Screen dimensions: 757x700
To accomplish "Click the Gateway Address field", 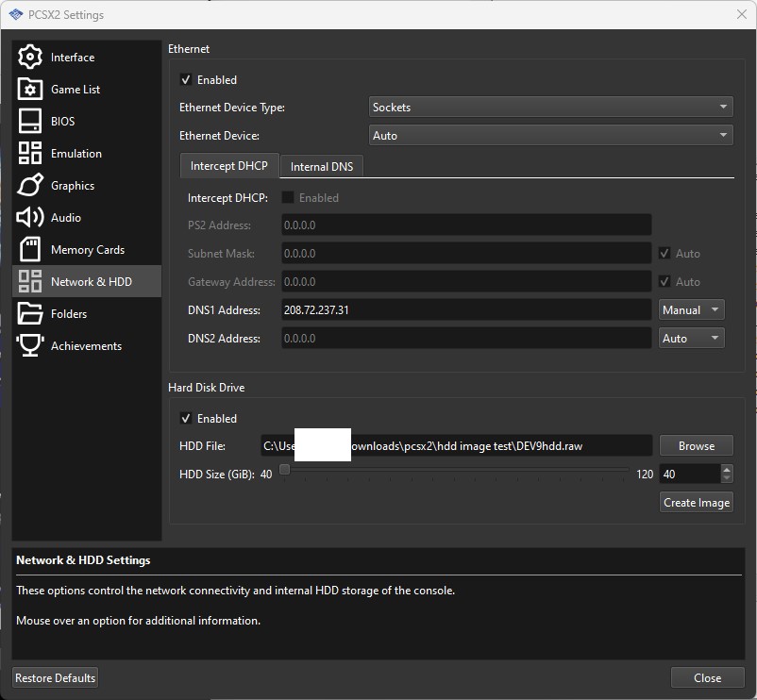I will click(x=466, y=281).
